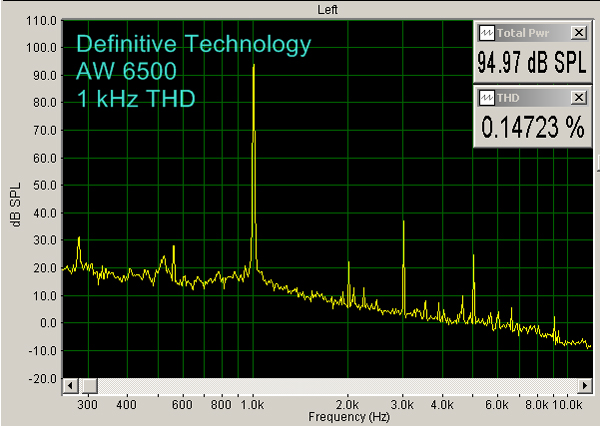600x426 pixels.
Task: Click the Total Pwr panel title
Action: click(523, 33)
